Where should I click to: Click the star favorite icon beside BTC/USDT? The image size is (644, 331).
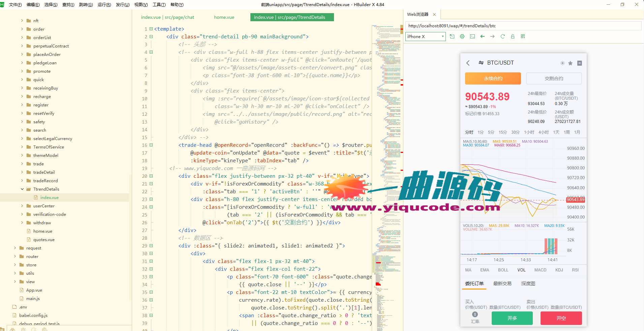click(x=570, y=63)
